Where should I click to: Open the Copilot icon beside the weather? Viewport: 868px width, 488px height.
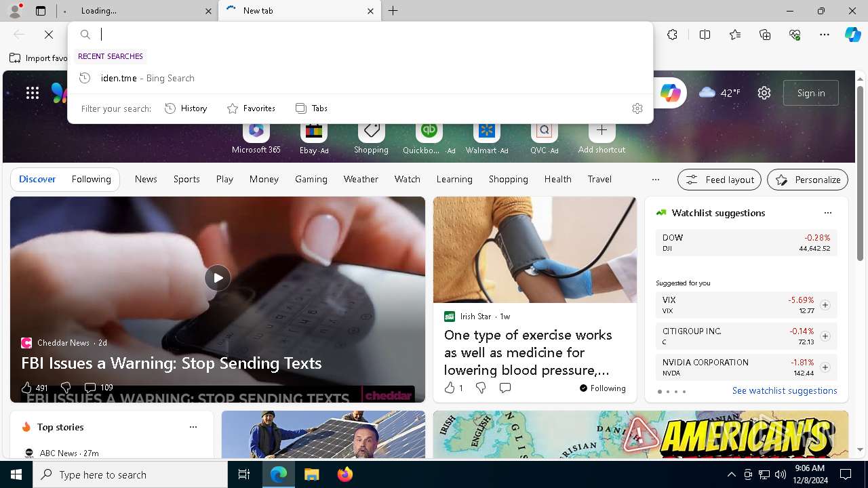pos(670,93)
